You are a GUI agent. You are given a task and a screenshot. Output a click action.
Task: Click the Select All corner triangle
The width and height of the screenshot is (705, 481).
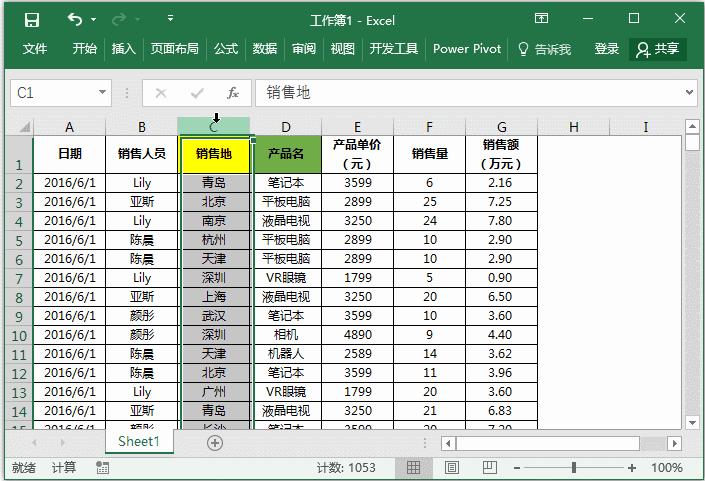[23, 127]
